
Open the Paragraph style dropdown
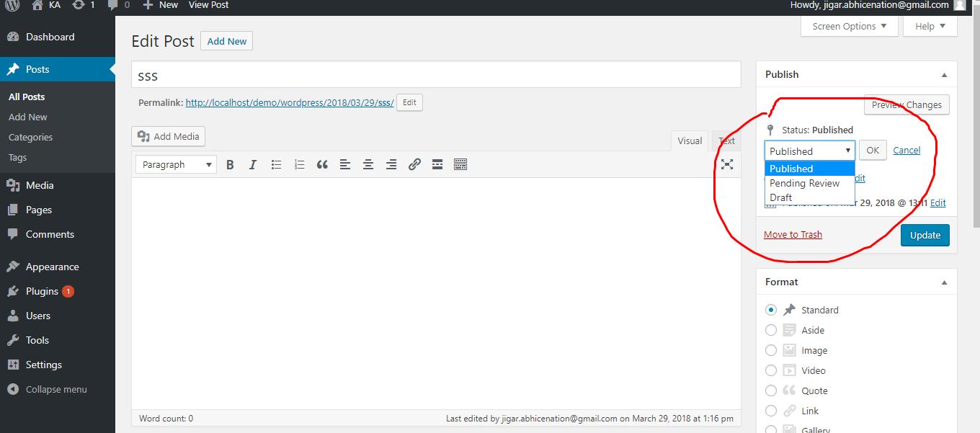point(175,164)
